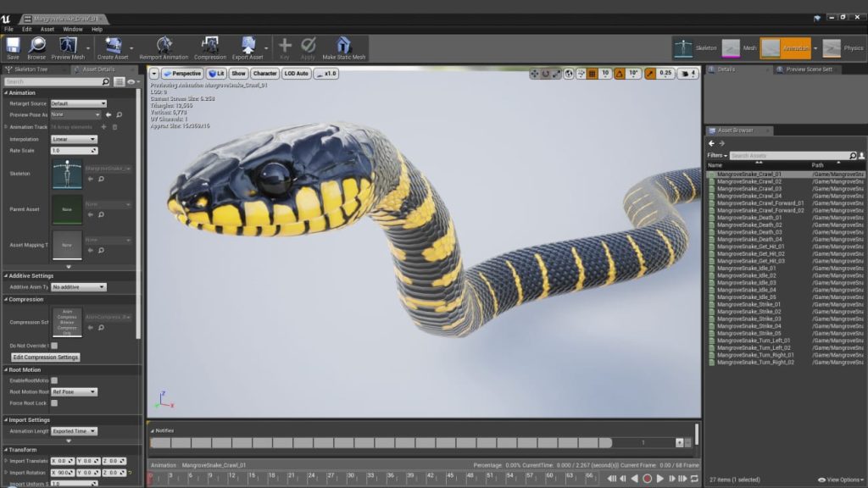Open the Interpolation dropdown set to Linear
This screenshot has height=488, width=868.
coord(75,138)
